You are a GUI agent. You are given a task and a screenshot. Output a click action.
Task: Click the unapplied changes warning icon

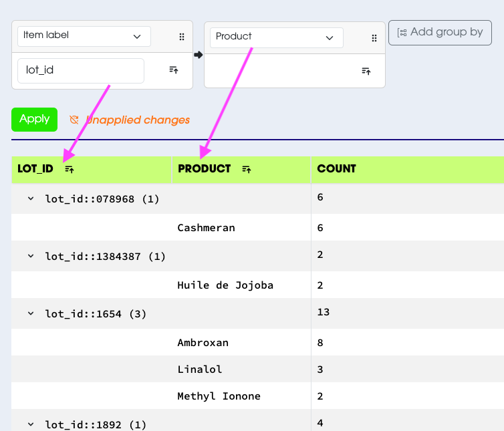pyautogui.click(x=74, y=120)
